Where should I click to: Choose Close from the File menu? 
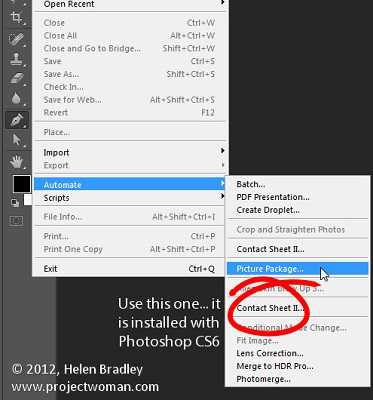[131, 23]
